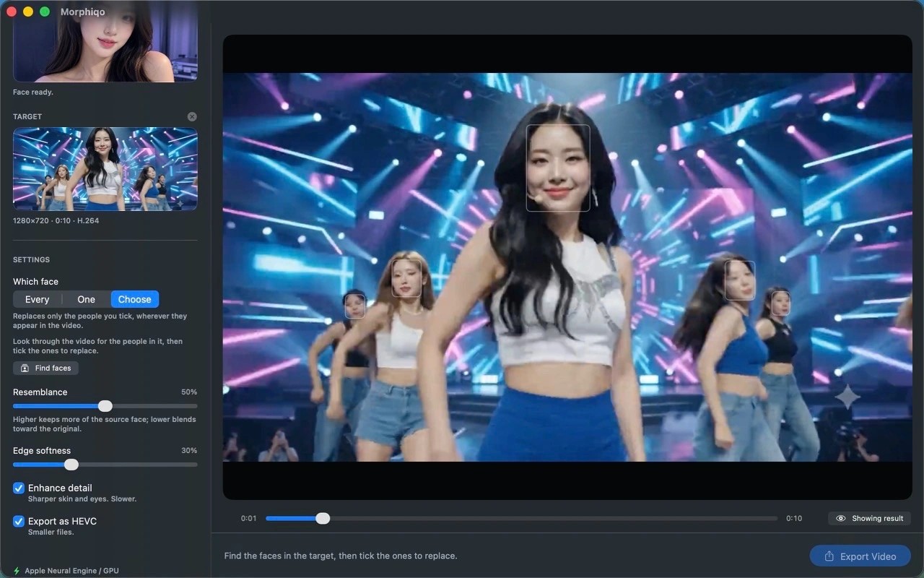Click the 0:01 current time label
Viewport: 924px width, 578px height.
click(x=249, y=518)
